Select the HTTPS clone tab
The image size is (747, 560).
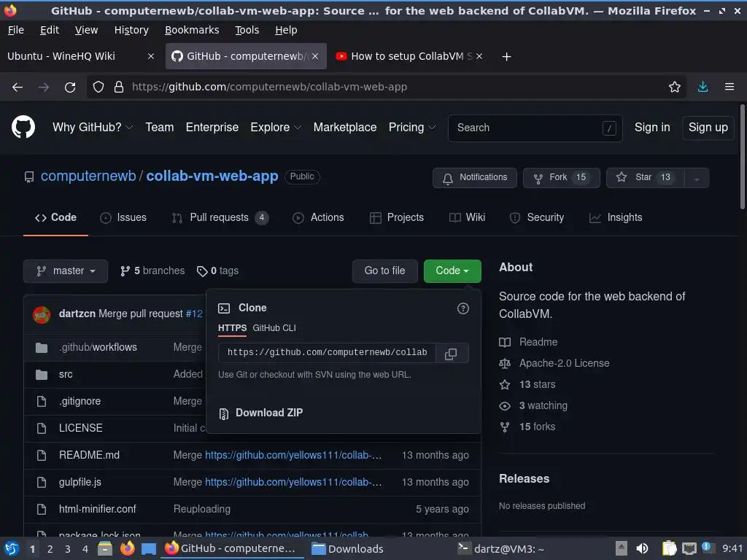click(232, 328)
